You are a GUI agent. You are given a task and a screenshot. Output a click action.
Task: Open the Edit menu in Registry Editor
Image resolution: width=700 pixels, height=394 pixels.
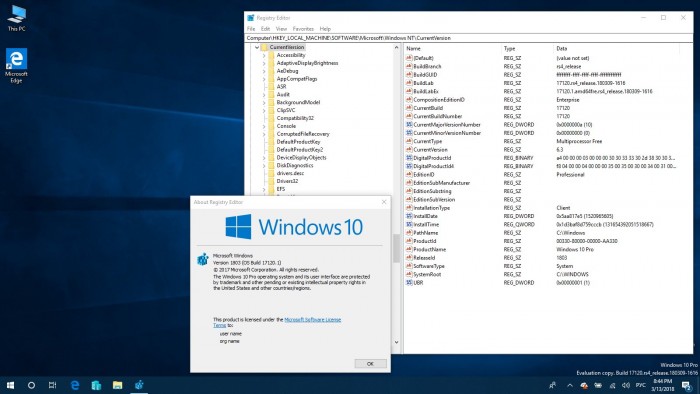pos(265,29)
